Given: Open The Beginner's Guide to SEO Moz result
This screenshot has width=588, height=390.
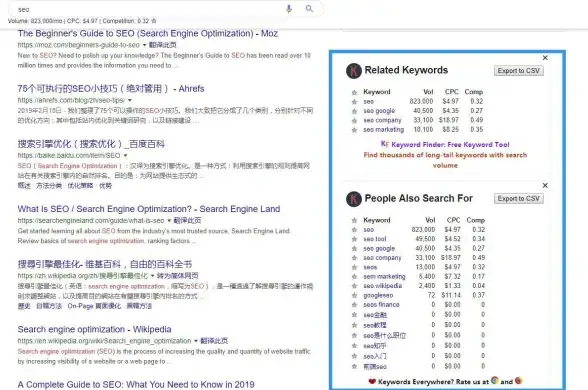Looking at the screenshot, I should tap(148, 34).
